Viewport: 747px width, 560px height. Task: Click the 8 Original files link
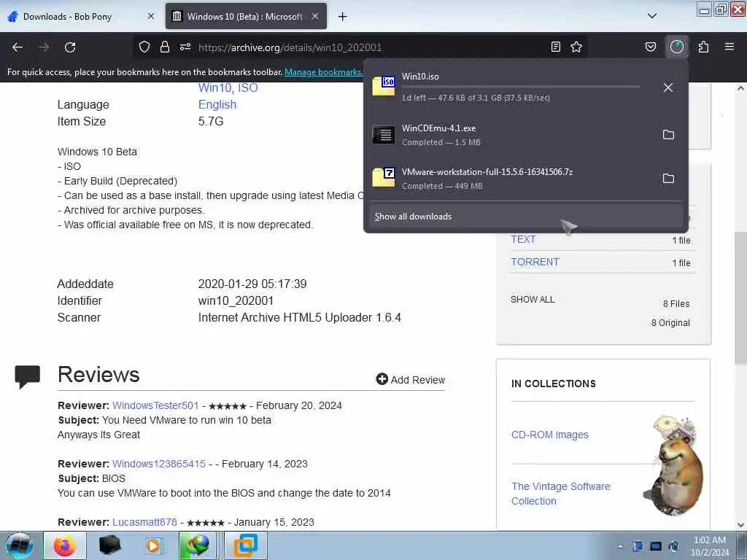click(670, 323)
